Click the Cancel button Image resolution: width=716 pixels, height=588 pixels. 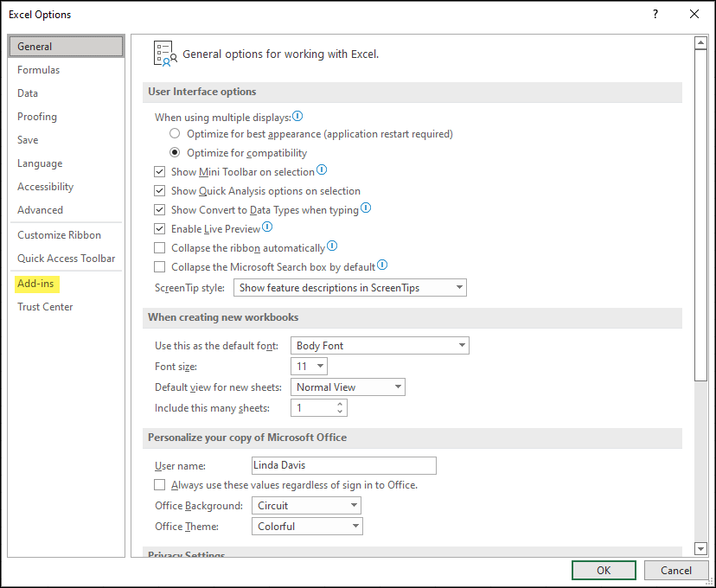[676, 570]
